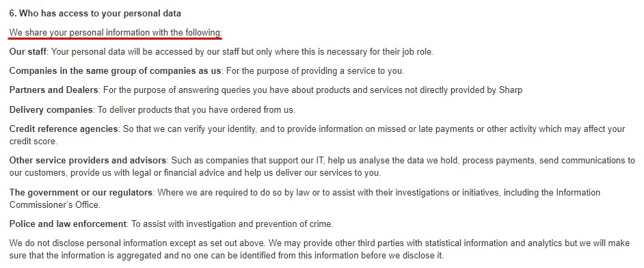
Task: Click the underlined "We share your personal information" sentence
Action: pyautogui.click(x=116, y=32)
